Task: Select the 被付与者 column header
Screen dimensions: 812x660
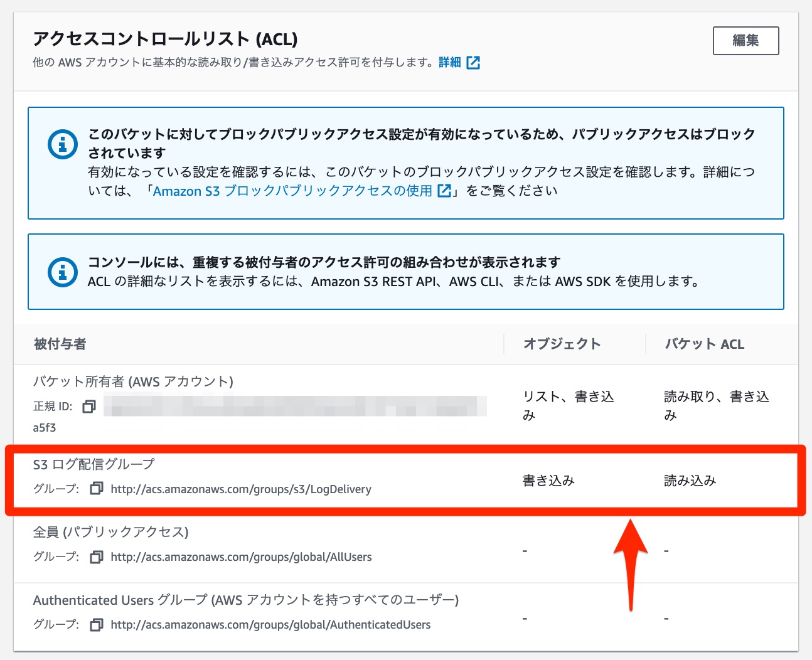Action: pos(59,344)
